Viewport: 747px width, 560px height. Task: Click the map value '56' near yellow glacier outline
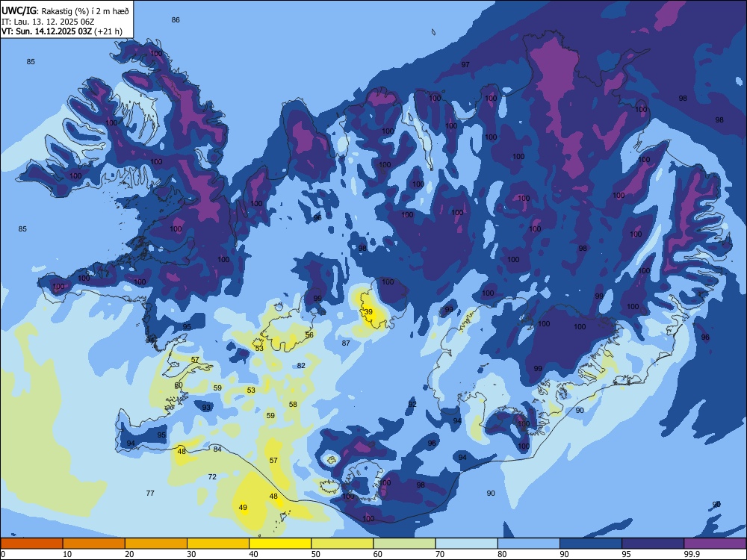(x=309, y=335)
